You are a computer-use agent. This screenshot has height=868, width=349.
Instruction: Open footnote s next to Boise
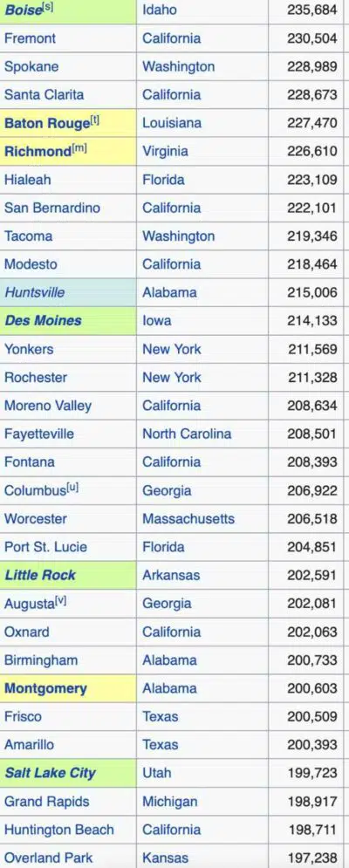[x=48, y=8]
